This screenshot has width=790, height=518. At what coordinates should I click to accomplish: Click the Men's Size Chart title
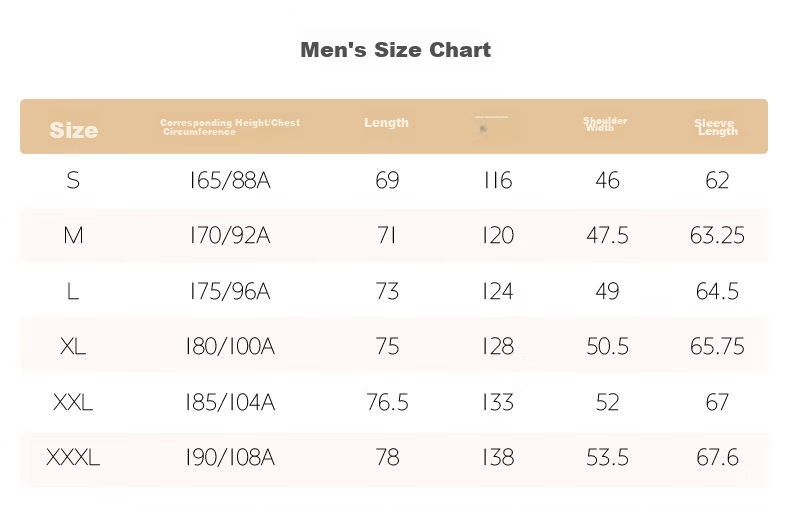[x=396, y=50]
